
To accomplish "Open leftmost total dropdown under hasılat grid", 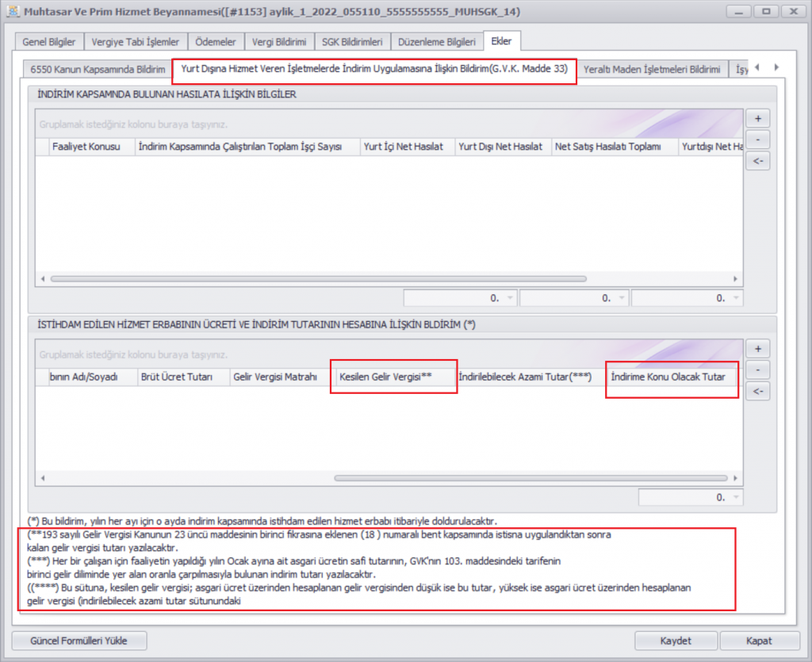I will point(510,298).
